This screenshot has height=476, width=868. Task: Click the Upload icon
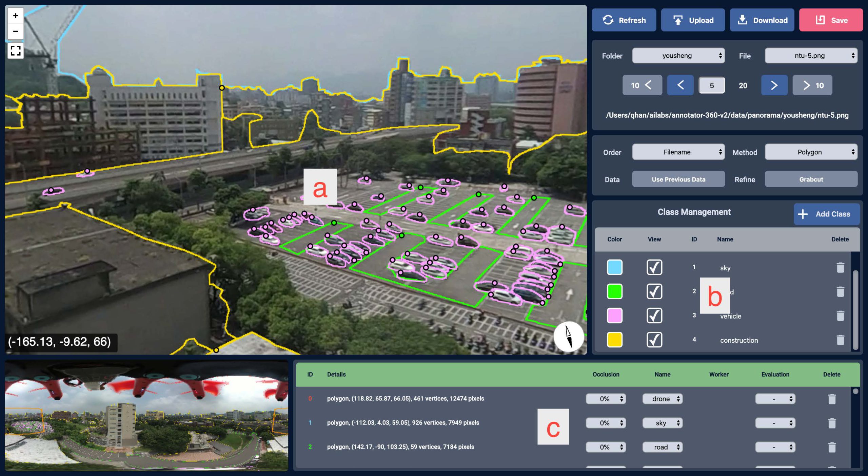click(x=677, y=20)
